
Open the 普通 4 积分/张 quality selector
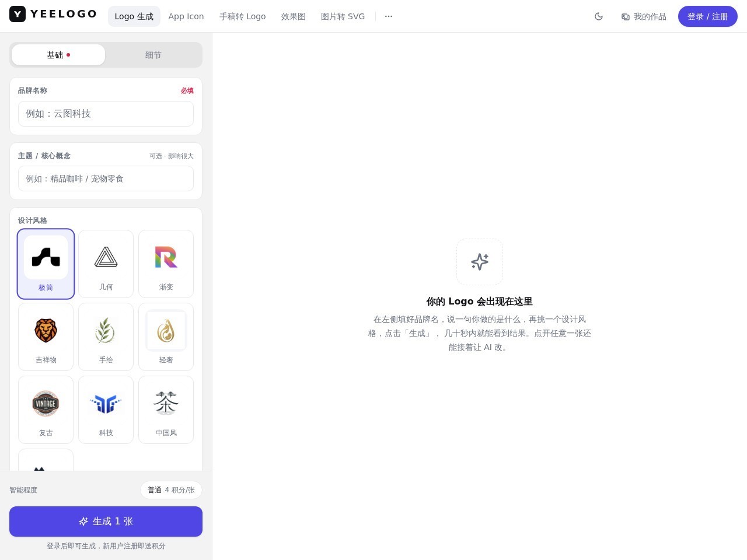(171, 490)
